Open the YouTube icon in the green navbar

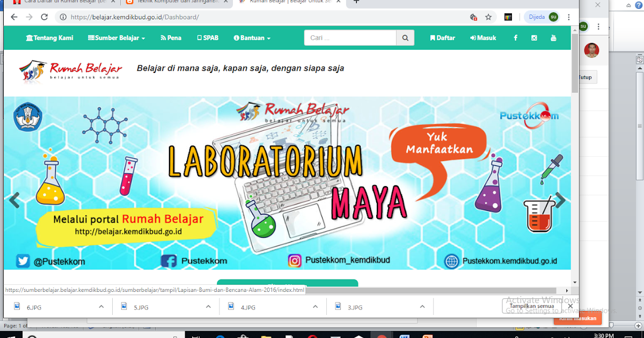click(x=553, y=38)
